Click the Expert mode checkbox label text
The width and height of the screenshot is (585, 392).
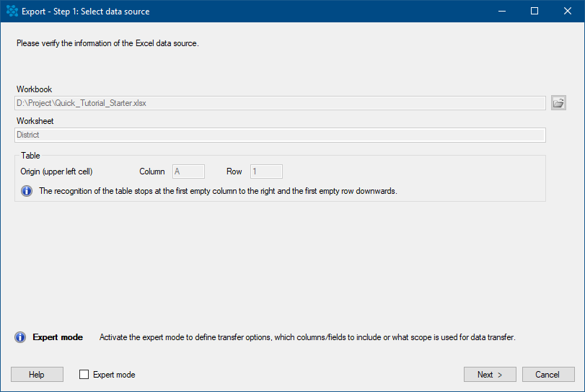[114, 375]
